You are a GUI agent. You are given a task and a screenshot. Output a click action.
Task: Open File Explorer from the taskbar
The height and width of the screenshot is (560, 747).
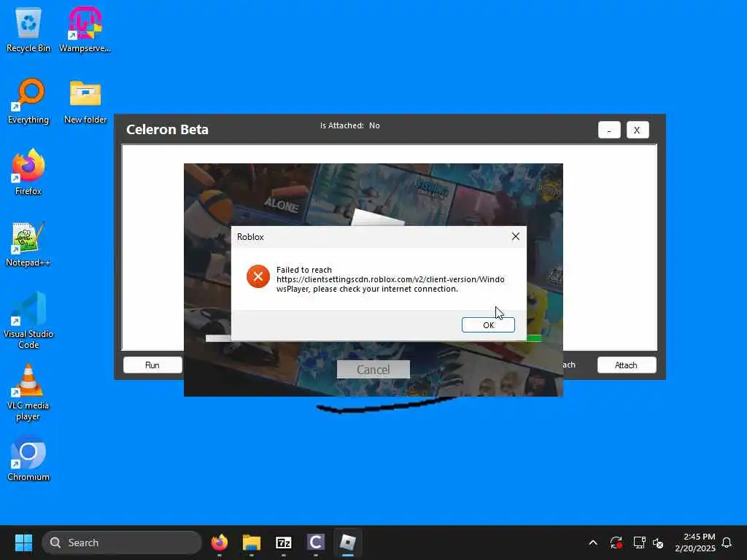click(x=252, y=542)
